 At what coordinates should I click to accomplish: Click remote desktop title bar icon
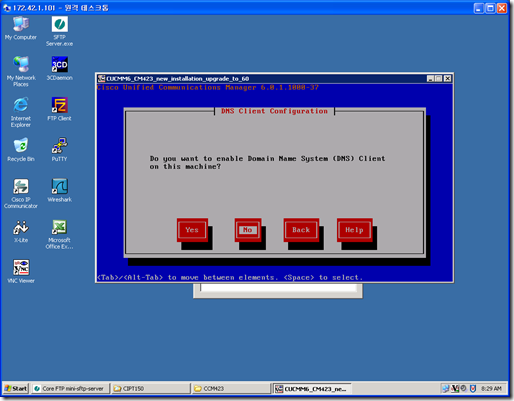pyautogui.click(x=7, y=8)
